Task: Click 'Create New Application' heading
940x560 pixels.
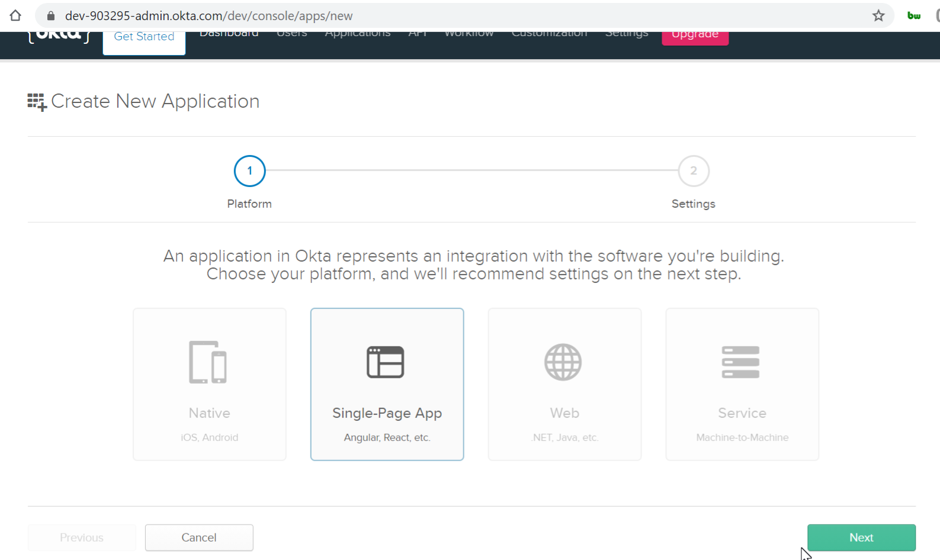Action: 155,101
